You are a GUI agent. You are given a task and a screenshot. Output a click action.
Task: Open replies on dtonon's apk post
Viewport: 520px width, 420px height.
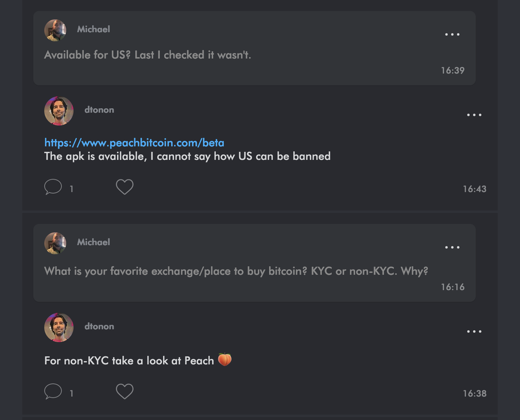click(x=53, y=187)
